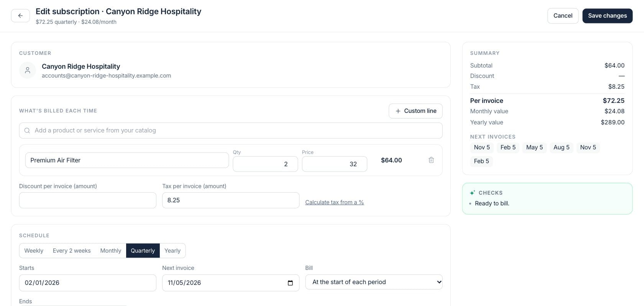
Task: Click the customer email address text
Action: click(106, 76)
